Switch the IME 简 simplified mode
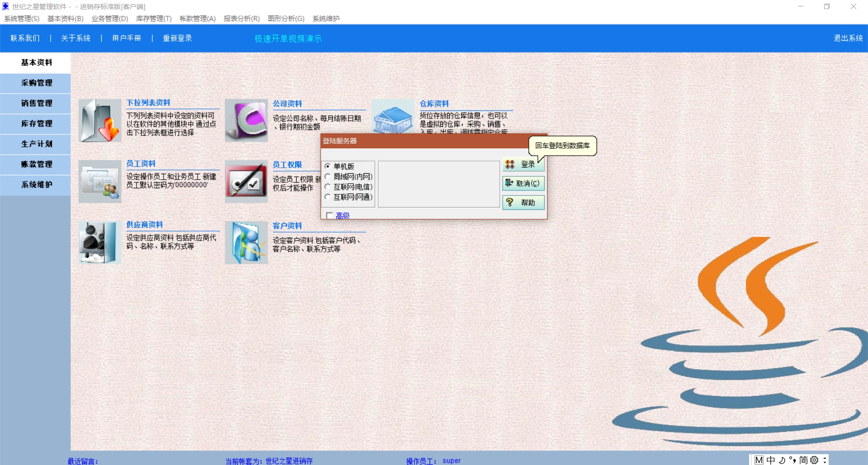The image size is (868, 465). pyautogui.click(x=803, y=460)
